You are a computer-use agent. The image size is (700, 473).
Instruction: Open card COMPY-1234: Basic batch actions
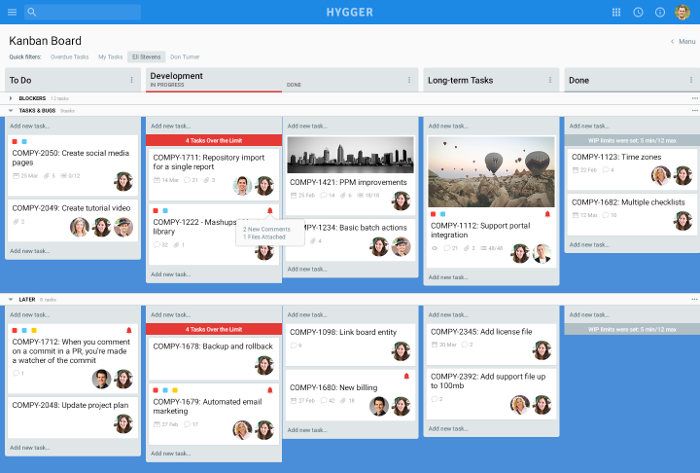coord(350,240)
